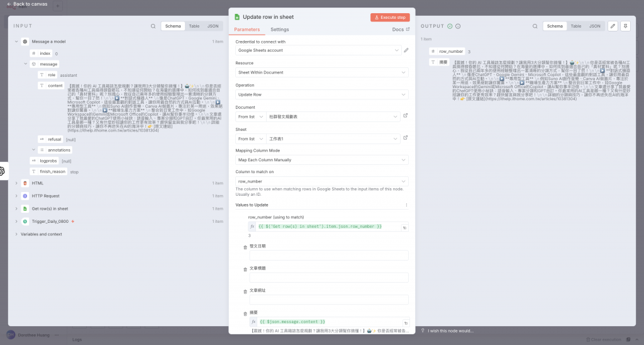Image resolution: width=644 pixels, height=345 pixels.
Task: Open Values to Update options menu
Action: point(407,205)
